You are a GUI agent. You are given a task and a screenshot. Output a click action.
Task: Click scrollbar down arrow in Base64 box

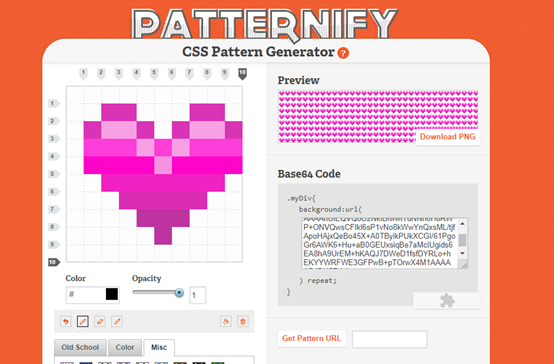pos(462,253)
